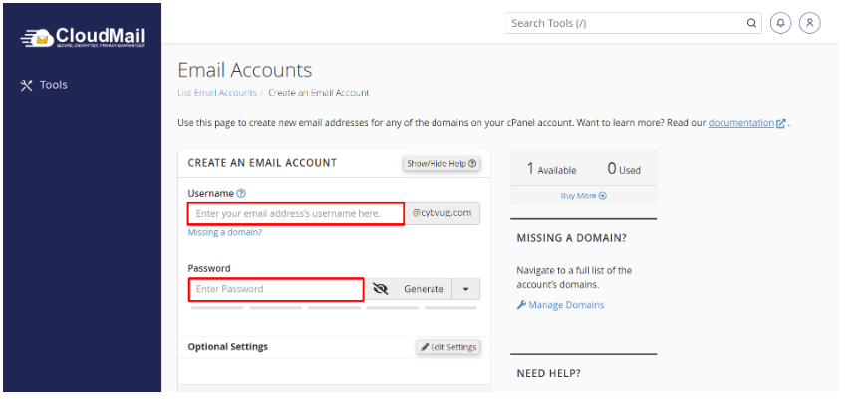Click the Generate password button
The width and height of the screenshot is (868, 401).
point(424,289)
